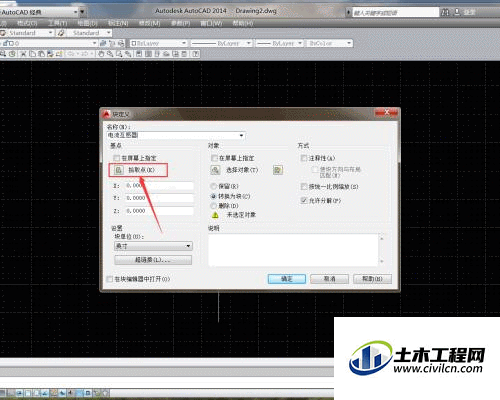Open the Tool Palettes toolbar icon
This screenshot has height=400, width=500.
click(157, 53)
